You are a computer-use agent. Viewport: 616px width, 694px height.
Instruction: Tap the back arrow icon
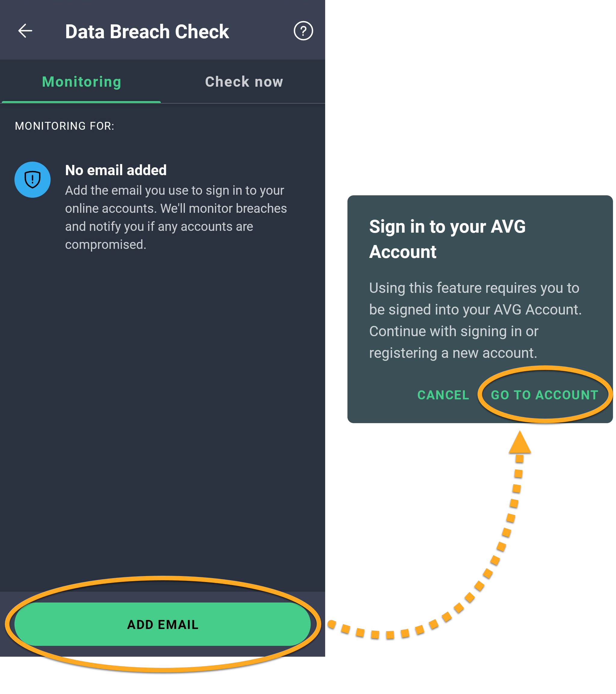pos(25,31)
